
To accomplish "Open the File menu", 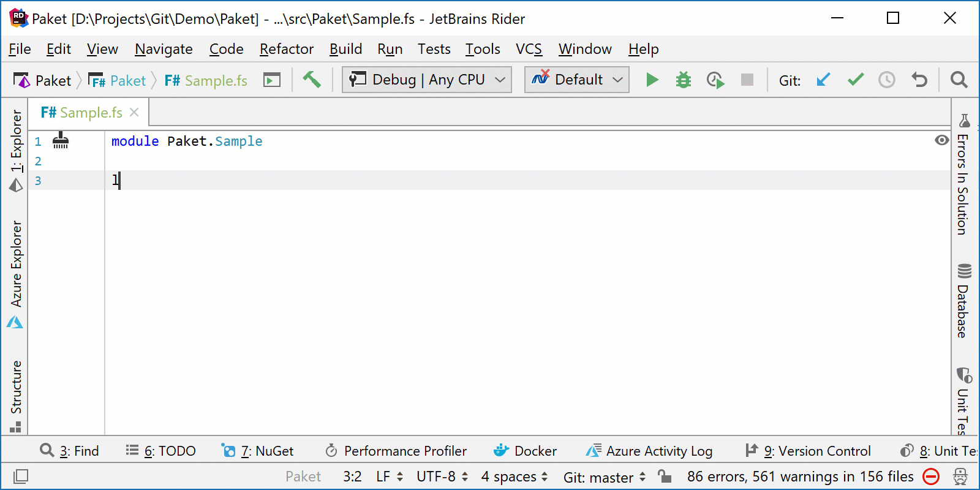I will coord(20,49).
